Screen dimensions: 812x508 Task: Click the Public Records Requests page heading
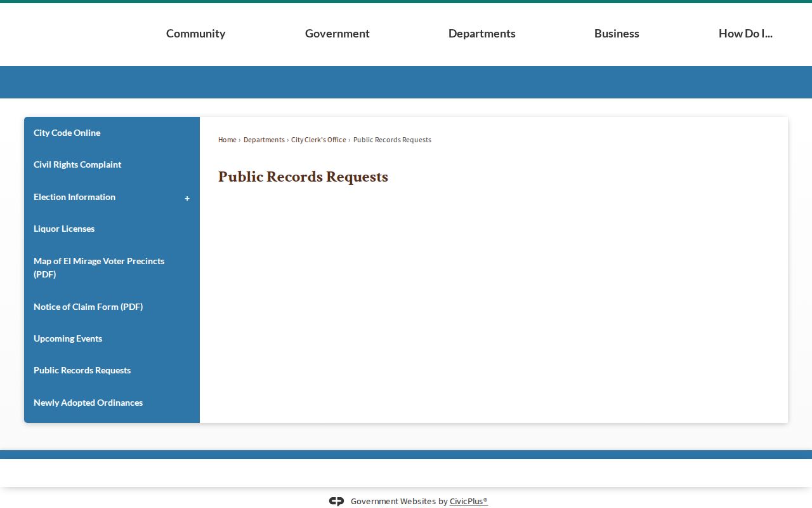(x=303, y=177)
